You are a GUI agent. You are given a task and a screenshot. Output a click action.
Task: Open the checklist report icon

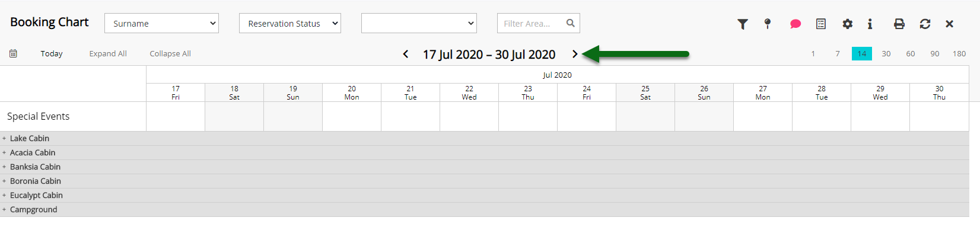(821, 24)
